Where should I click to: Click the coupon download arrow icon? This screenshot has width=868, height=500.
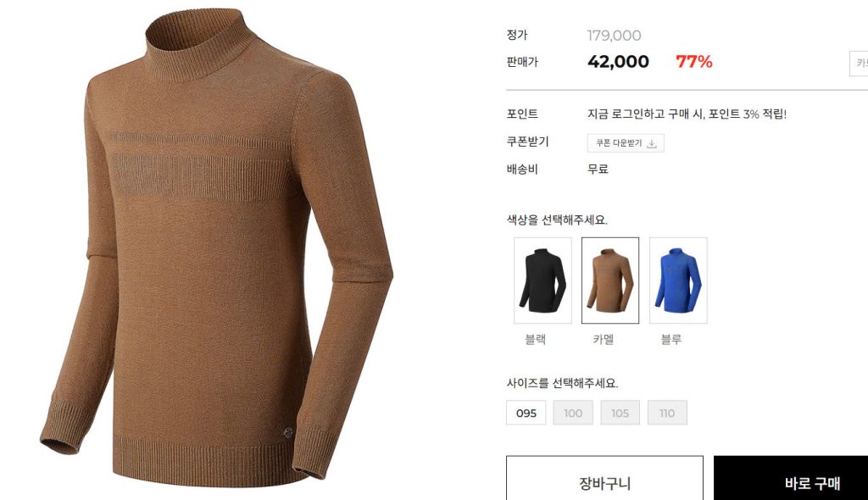tap(652, 144)
